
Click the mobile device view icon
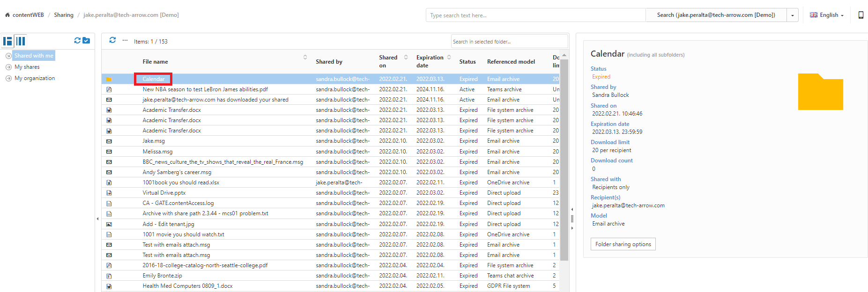[x=861, y=15]
